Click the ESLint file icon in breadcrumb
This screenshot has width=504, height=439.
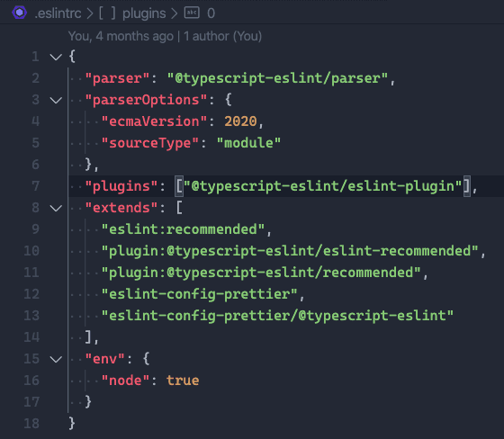pyautogui.click(x=19, y=13)
